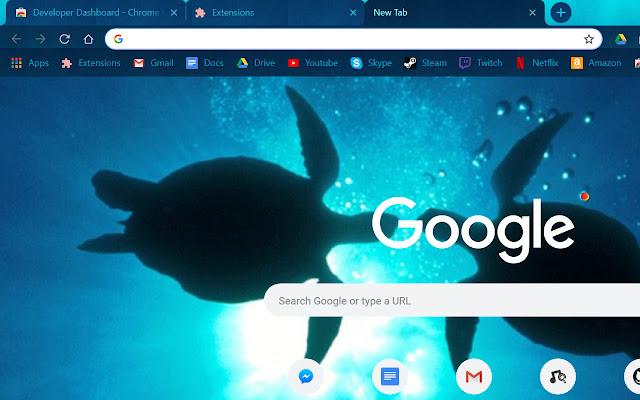Image resolution: width=640 pixels, height=400 pixels.
Task: Close the Extensions tab
Action: (353, 13)
